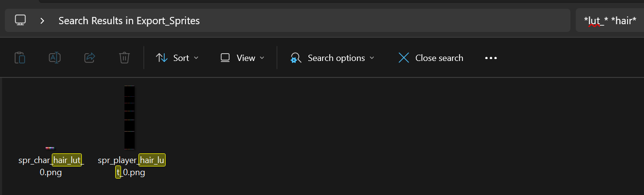The width and height of the screenshot is (644, 195).
Task: Click the Search Results in Export_Sprites breadcrumb
Action: coord(129,21)
